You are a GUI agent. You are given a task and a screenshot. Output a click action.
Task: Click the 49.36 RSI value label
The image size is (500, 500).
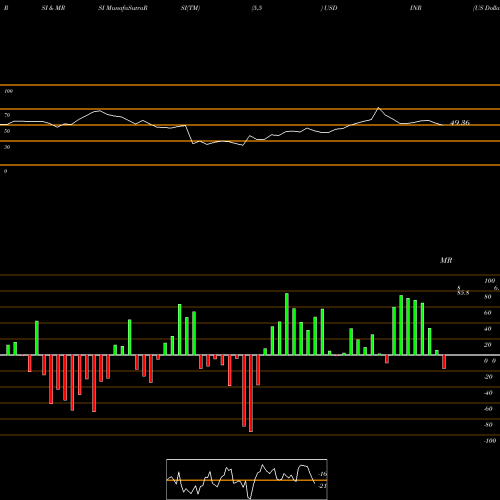pos(460,123)
